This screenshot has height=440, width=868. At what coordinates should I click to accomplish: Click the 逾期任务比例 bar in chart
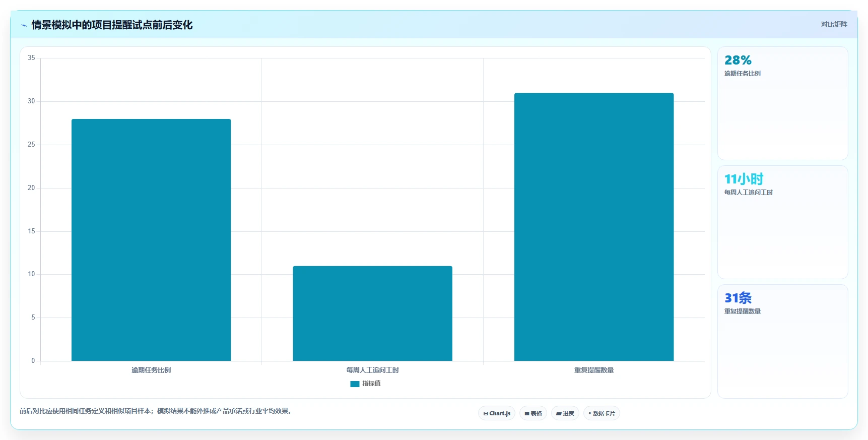(151, 240)
